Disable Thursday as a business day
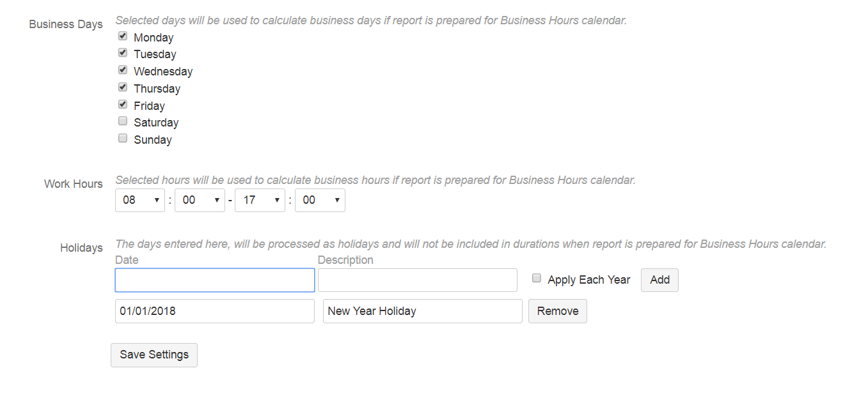 (x=123, y=88)
